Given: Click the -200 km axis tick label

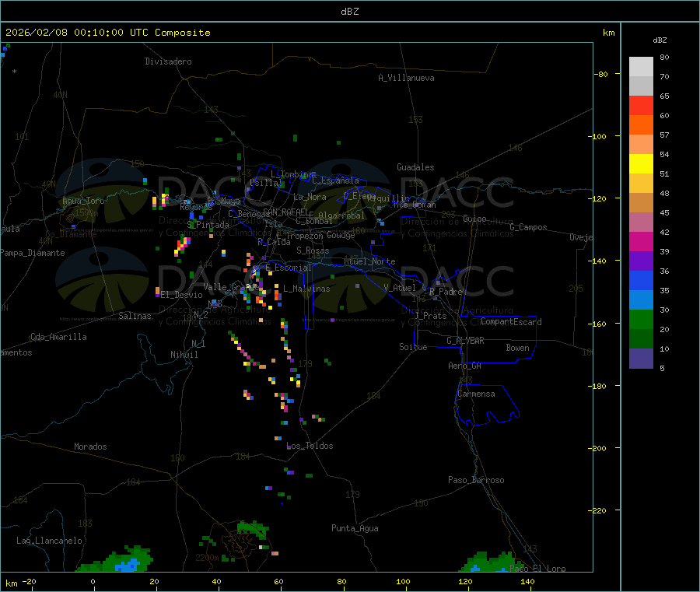Looking at the screenshot, I should 598,449.
